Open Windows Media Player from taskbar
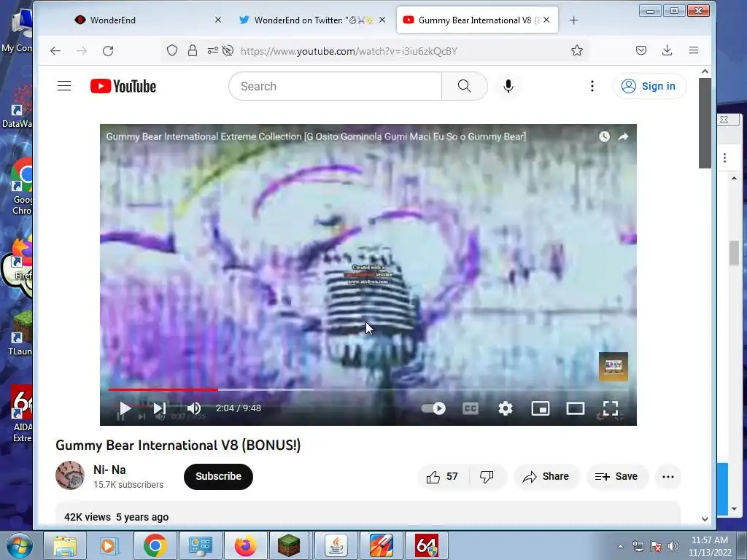747x560 pixels. point(108,545)
